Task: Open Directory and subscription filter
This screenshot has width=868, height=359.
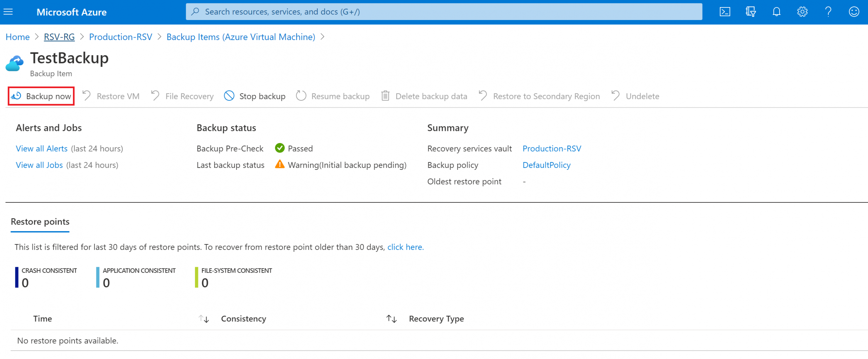Action: click(750, 12)
